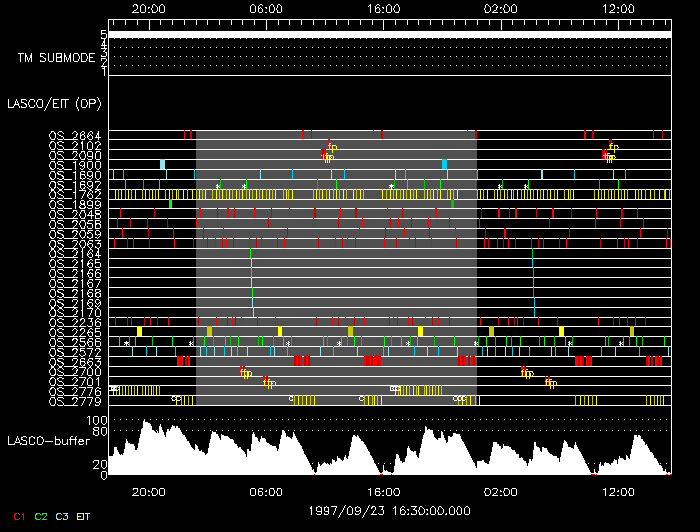Click the white EIT legend label
Image resolution: width=700 pixels, height=532 pixels.
84,516
